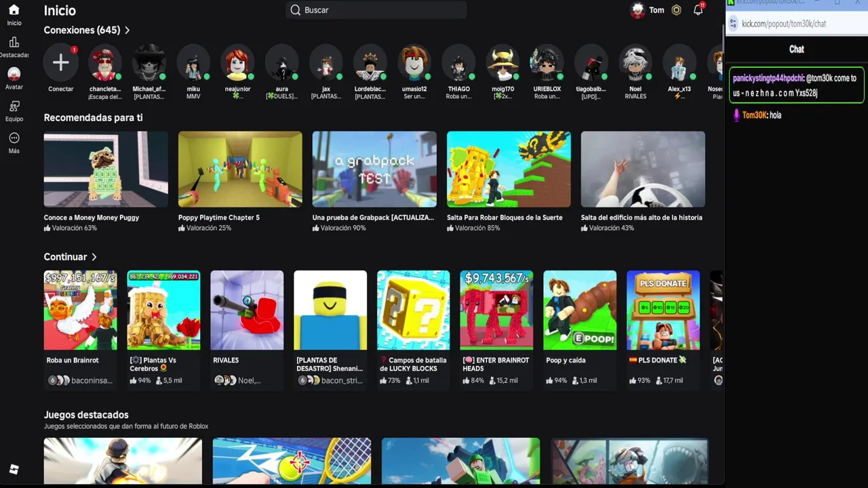Open Conoce a Money Money Puggy thumbnail
This screenshot has height=488, width=868.
(x=106, y=169)
